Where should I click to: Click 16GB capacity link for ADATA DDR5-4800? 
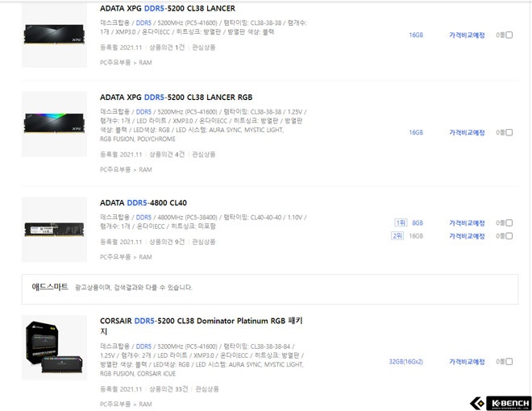point(416,236)
